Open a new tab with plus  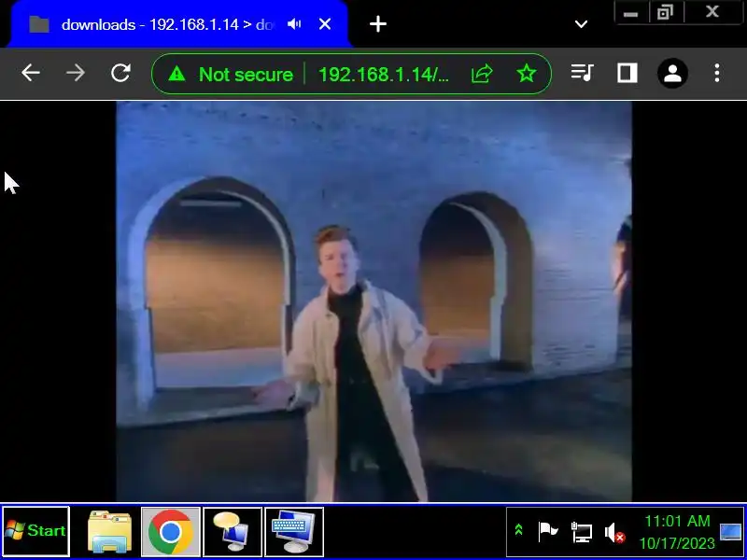[x=378, y=24]
